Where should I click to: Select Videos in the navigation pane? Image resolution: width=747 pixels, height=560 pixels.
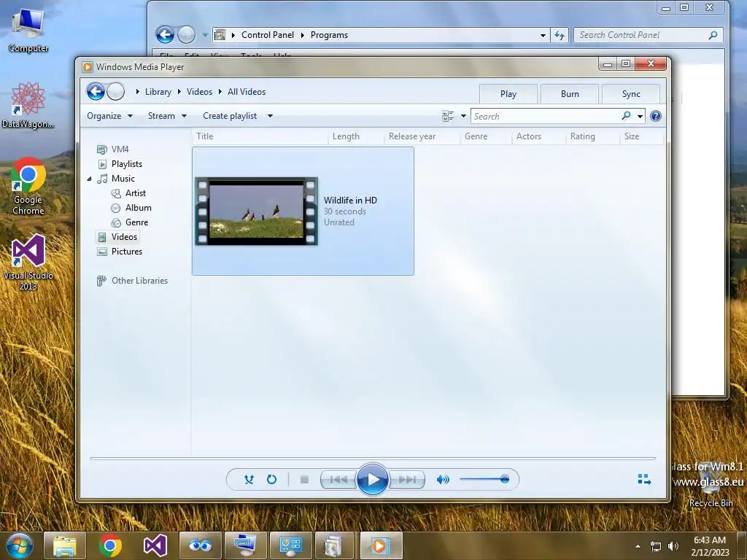point(124,237)
